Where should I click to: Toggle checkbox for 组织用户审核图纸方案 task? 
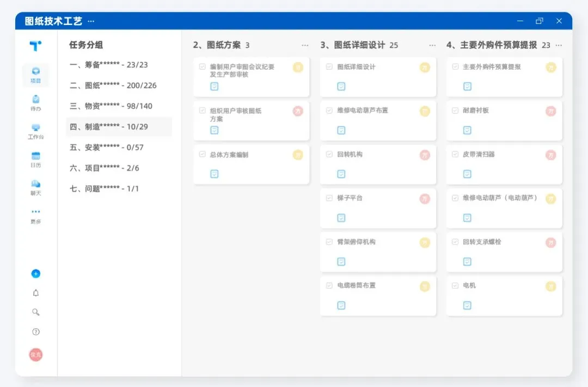click(x=202, y=110)
